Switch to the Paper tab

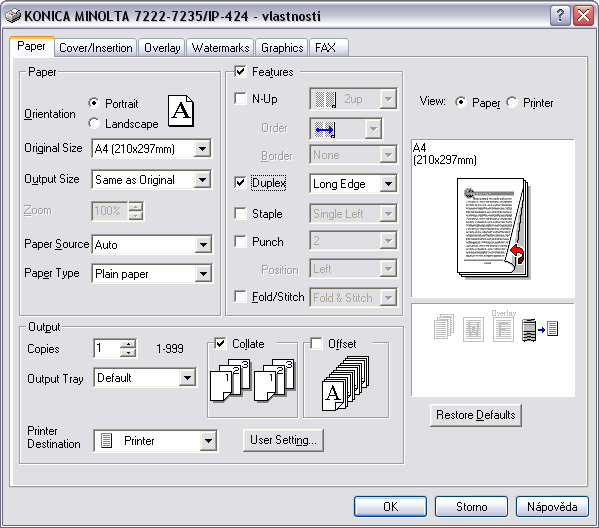31,46
